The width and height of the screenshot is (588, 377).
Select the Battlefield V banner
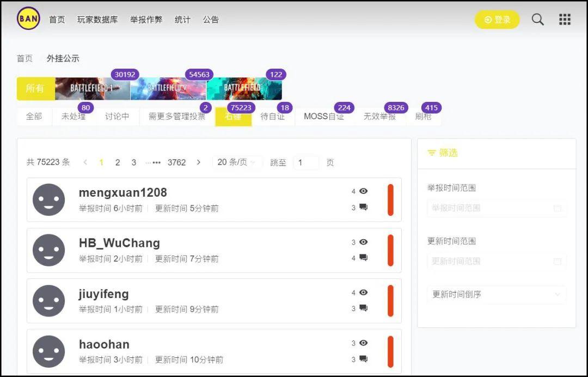(x=168, y=88)
